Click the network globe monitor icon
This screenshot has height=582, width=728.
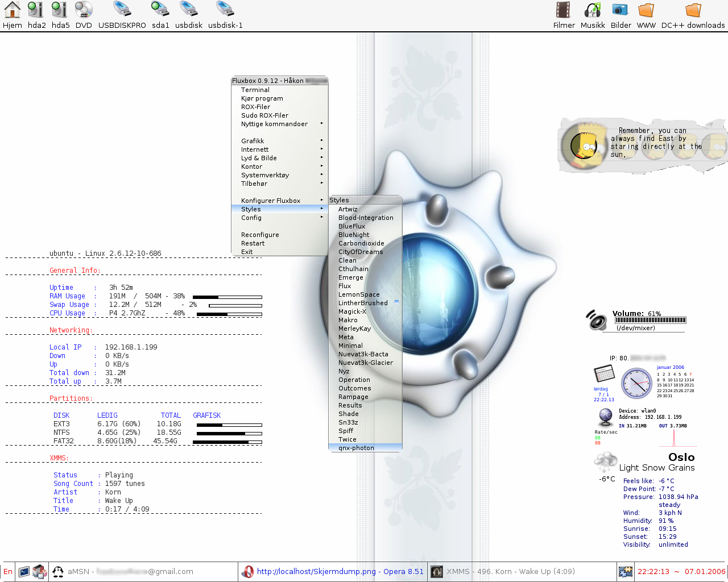tap(606, 417)
